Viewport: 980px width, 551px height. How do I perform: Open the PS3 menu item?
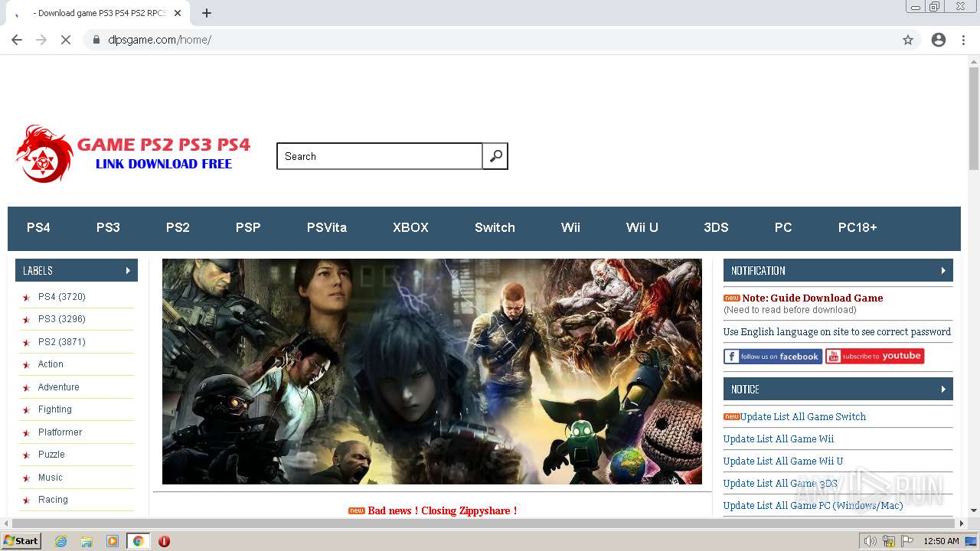(108, 227)
